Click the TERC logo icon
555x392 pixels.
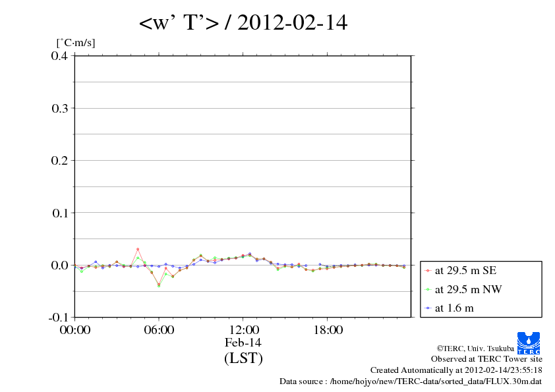pyautogui.click(x=529, y=343)
